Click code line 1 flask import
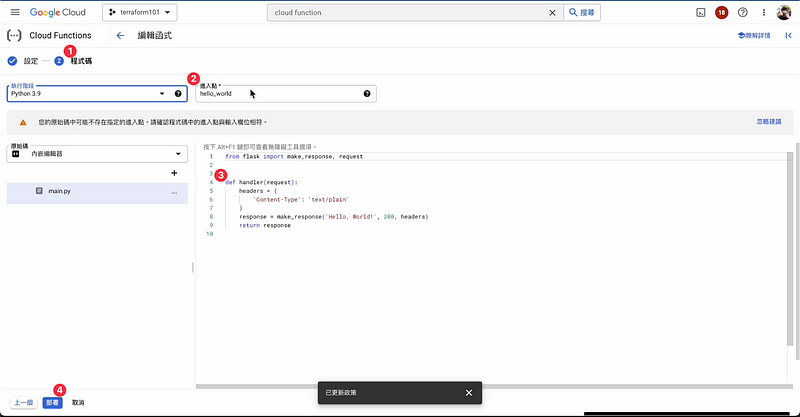800x417 pixels. [x=294, y=157]
